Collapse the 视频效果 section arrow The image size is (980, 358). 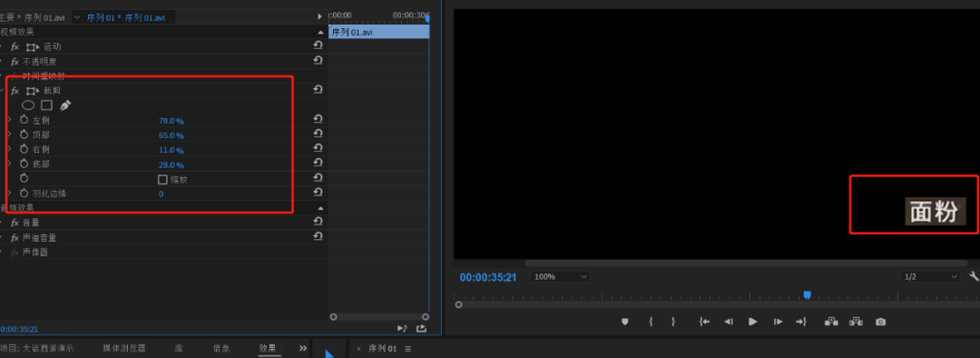[320, 33]
